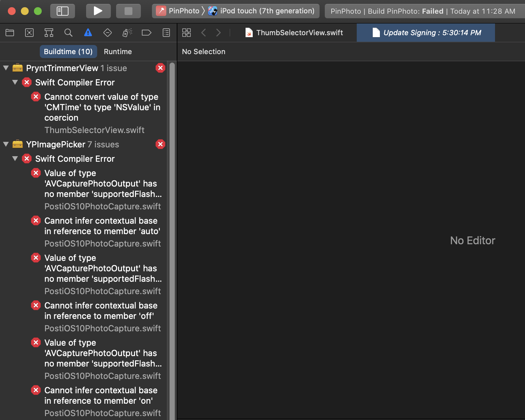Select YPImagePicker 7 issues row
This screenshot has width=525, height=420.
point(84,144)
